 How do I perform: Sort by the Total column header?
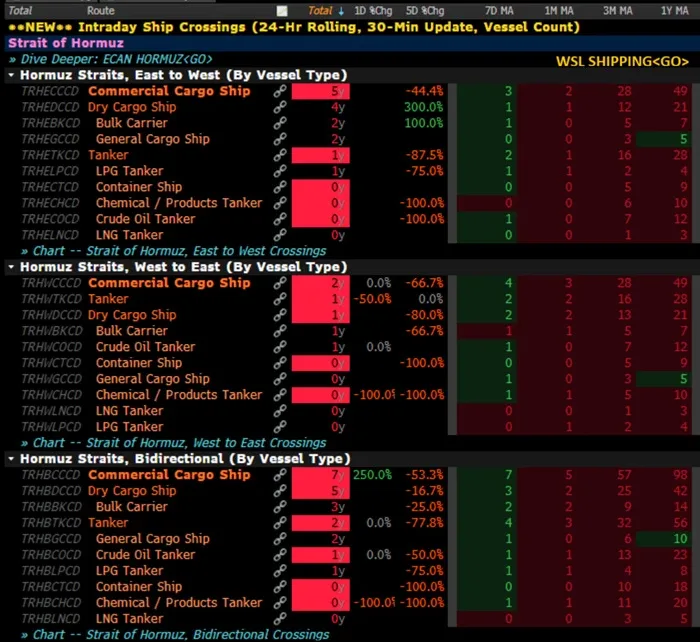(x=321, y=10)
